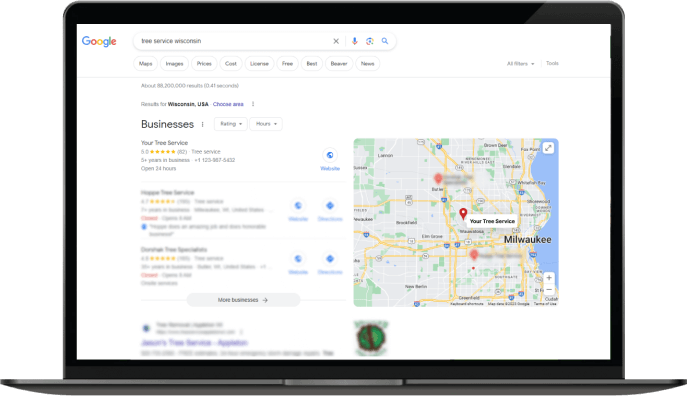Expand the Hours dropdown
The height and width of the screenshot is (399, 687).
(266, 124)
